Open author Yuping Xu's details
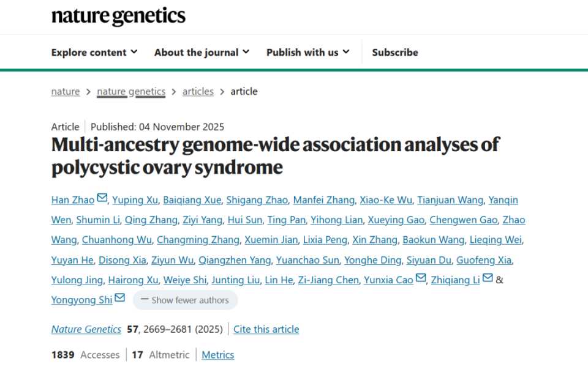This screenshot has width=588, height=372. click(x=135, y=200)
